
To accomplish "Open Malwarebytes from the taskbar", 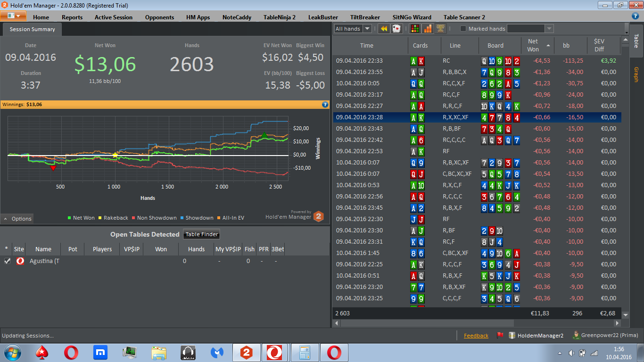I will pos(217,353).
